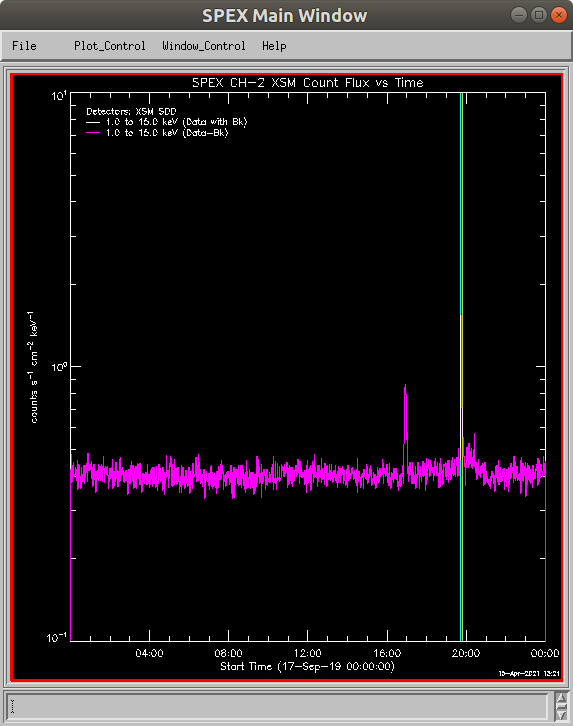Open the Window_Control menu
Viewport: 573px width, 726px height.
pos(204,46)
